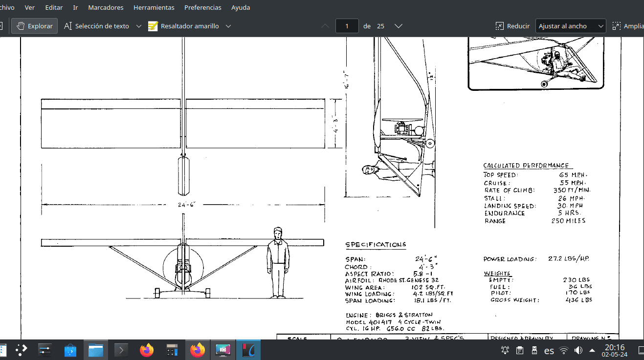Click Firefox icon between calculator and Spectacle

coord(198,350)
